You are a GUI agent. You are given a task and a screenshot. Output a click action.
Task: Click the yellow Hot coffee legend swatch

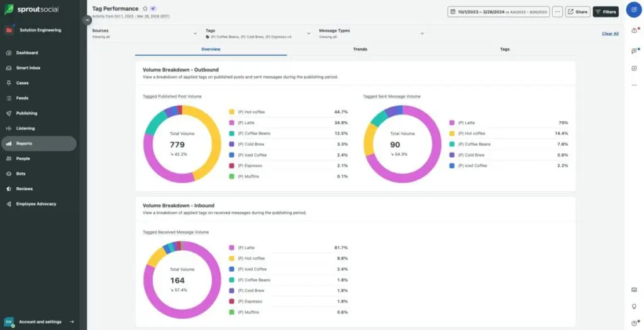click(232, 112)
